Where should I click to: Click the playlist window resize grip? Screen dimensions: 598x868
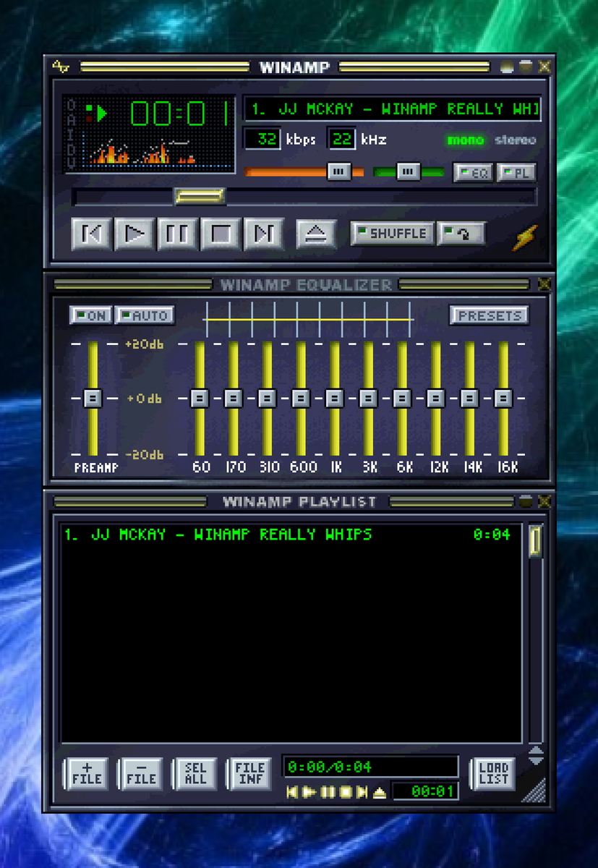(x=535, y=791)
